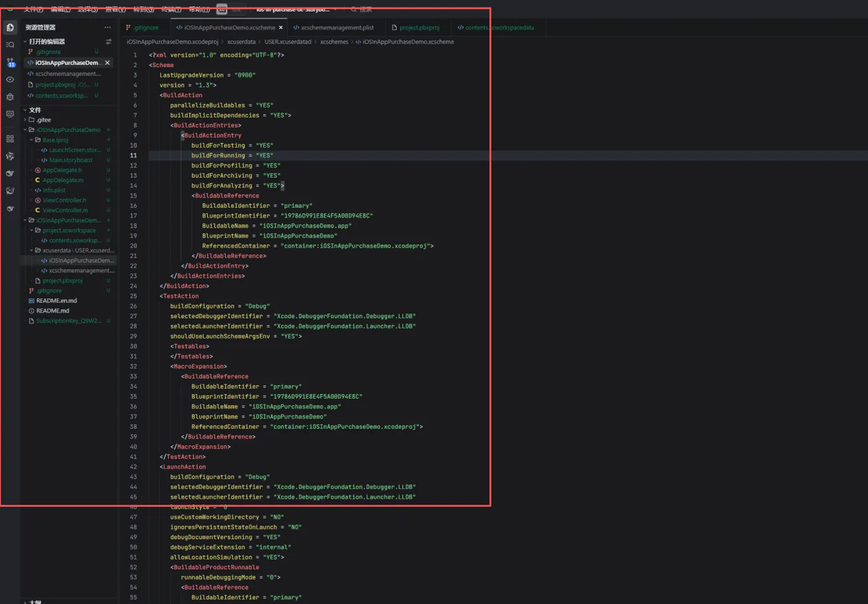
Task: Collapse the Base.lproj folder
Action: pyautogui.click(x=31, y=140)
